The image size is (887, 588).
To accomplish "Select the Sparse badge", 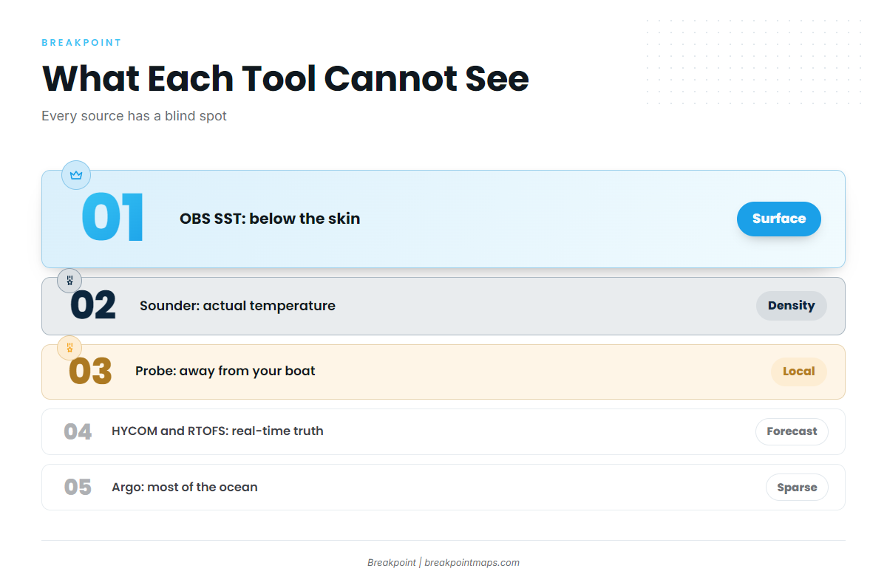I will click(x=797, y=488).
